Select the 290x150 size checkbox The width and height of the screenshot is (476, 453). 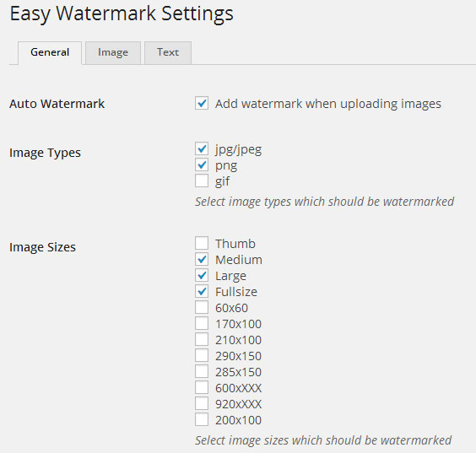[x=202, y=356]
